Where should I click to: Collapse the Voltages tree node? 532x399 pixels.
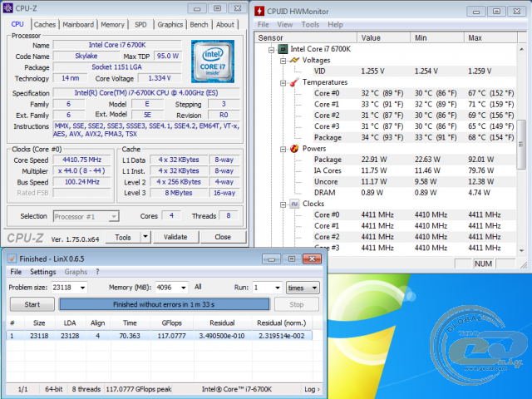(x=283, y=61)
